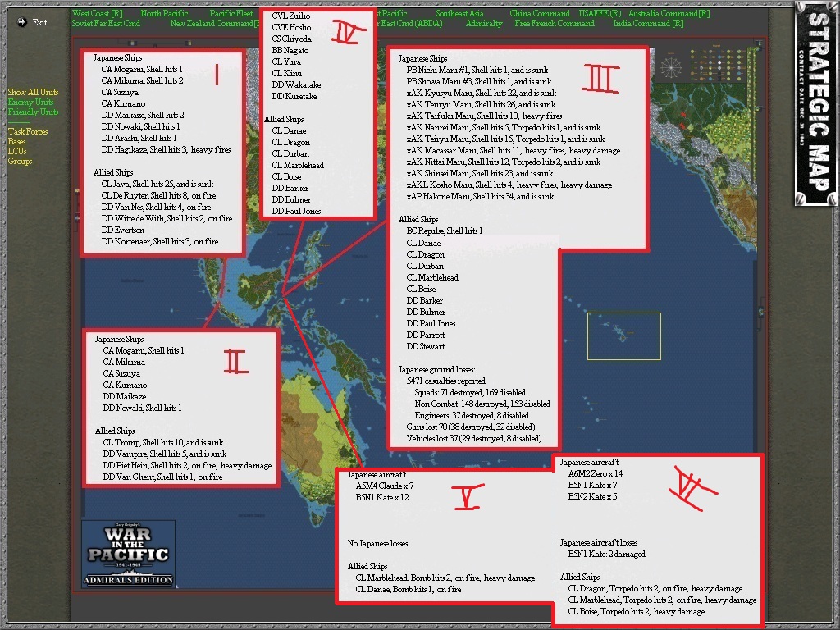
Task: Show Bases on the map
Action: pos(16,141)
